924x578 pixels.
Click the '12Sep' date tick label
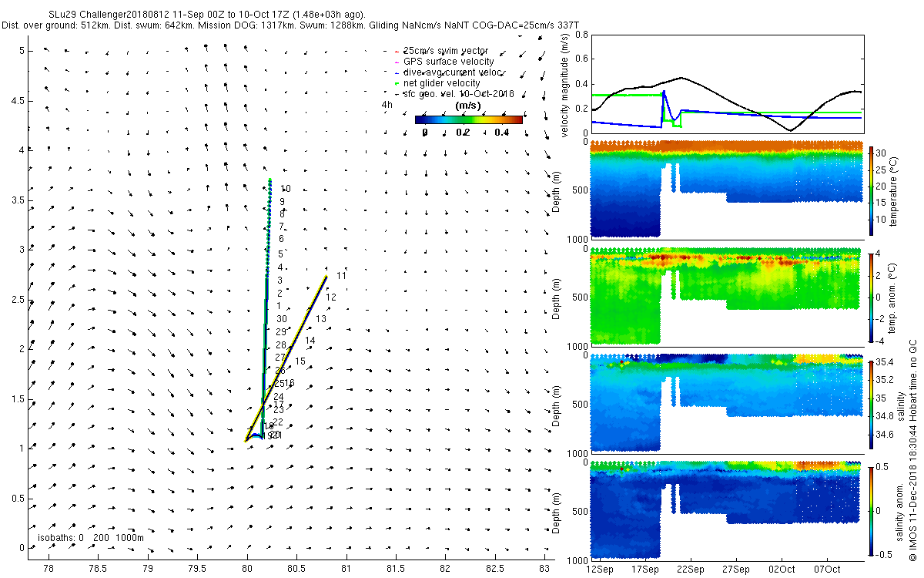point(600,570)
